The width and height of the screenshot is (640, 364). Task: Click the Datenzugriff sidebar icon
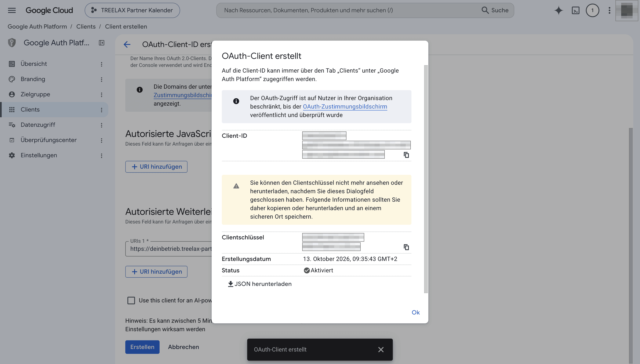coord(12,125)
